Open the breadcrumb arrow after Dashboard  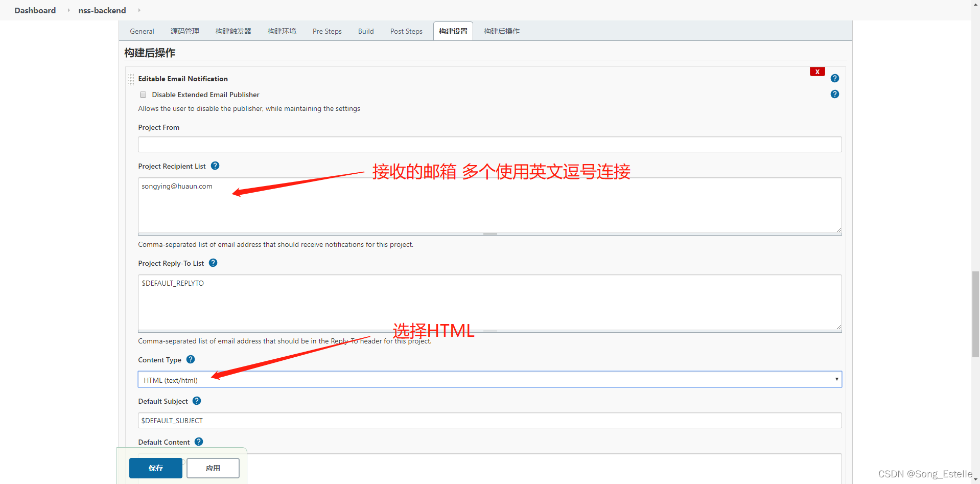(x=68, y=10)
